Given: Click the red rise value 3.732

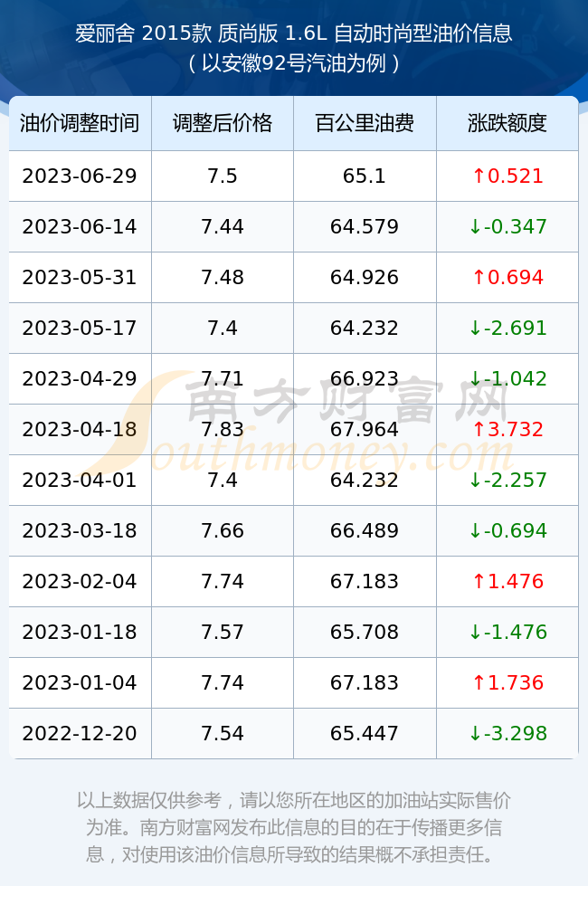Looking at the screenshot, I should (x=507, y=429).
